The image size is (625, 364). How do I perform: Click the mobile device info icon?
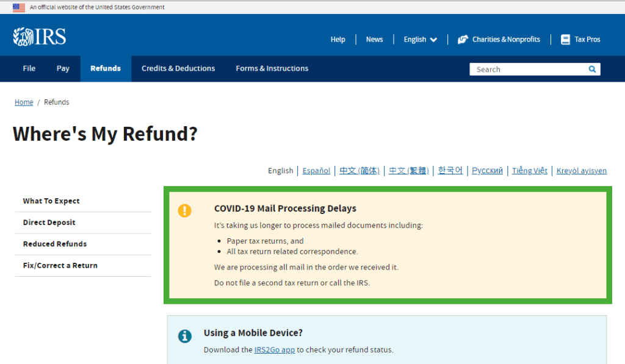184,336
